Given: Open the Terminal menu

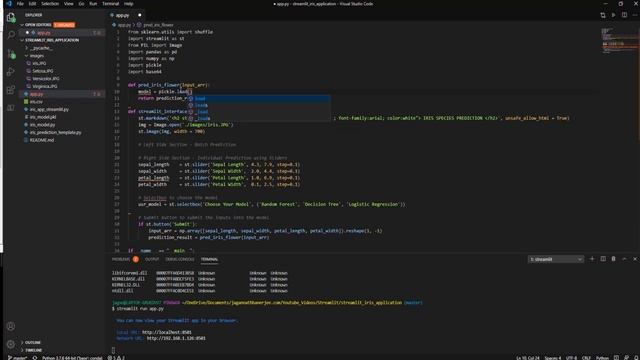Looking at the screenshot, I should (110, 4).
